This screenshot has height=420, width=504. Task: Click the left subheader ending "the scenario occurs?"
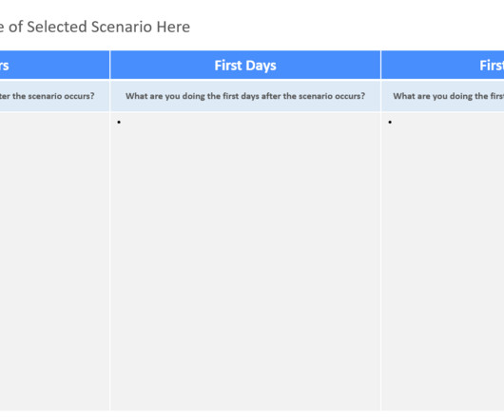[54, 96]
